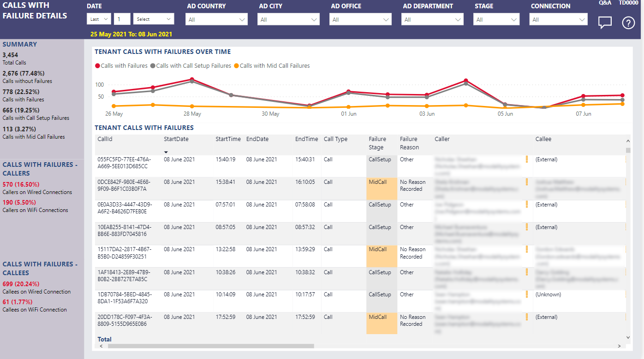
Task: Click the orange Mid Call Failures legend dot
Action: pos(237,66)
